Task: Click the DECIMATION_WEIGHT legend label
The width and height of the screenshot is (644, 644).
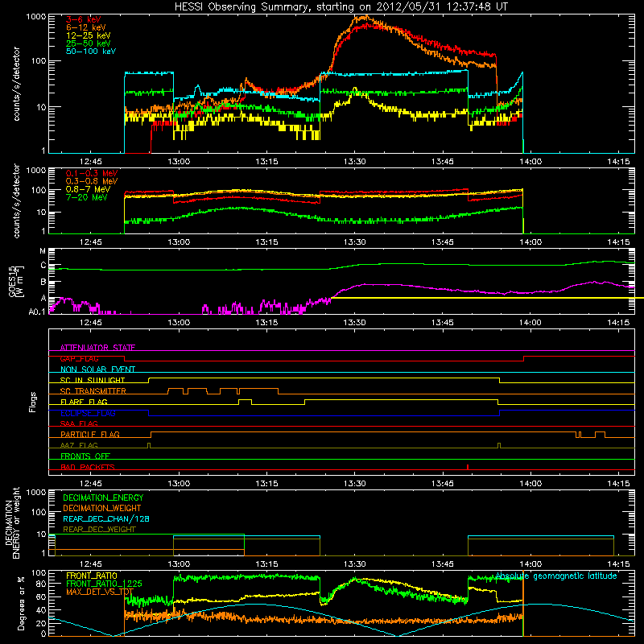Action: (102, 508)
